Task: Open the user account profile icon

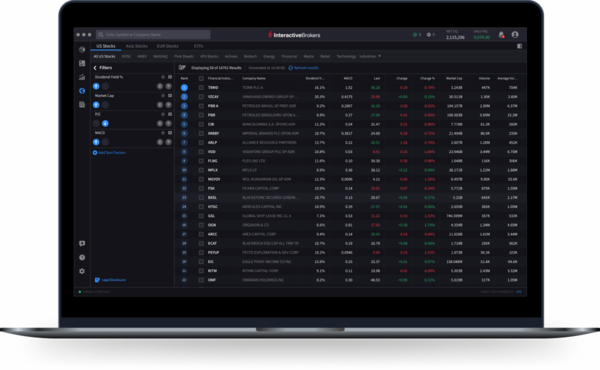Action: point(515,35)
